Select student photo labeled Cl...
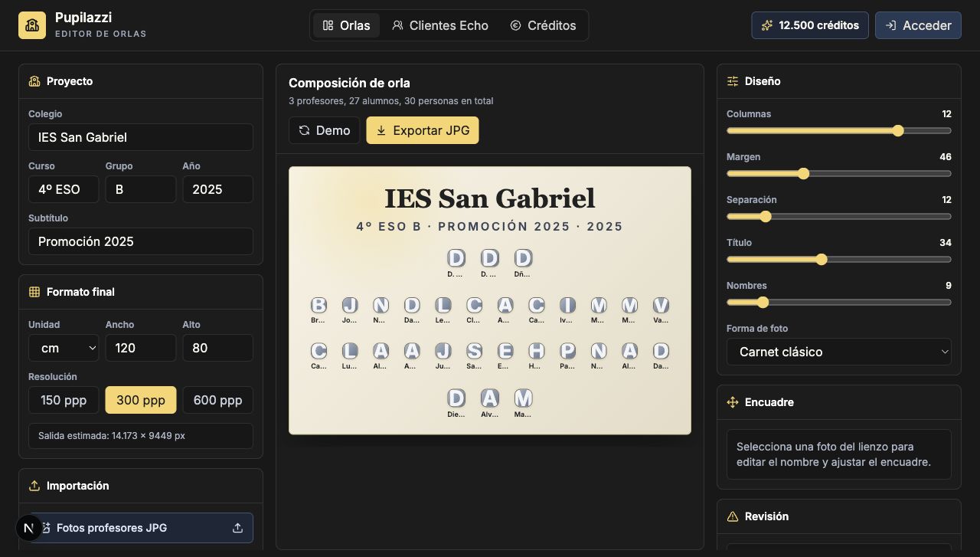Image resolution: width=980 pixels, height=557 pixels. tap(474, 305)
